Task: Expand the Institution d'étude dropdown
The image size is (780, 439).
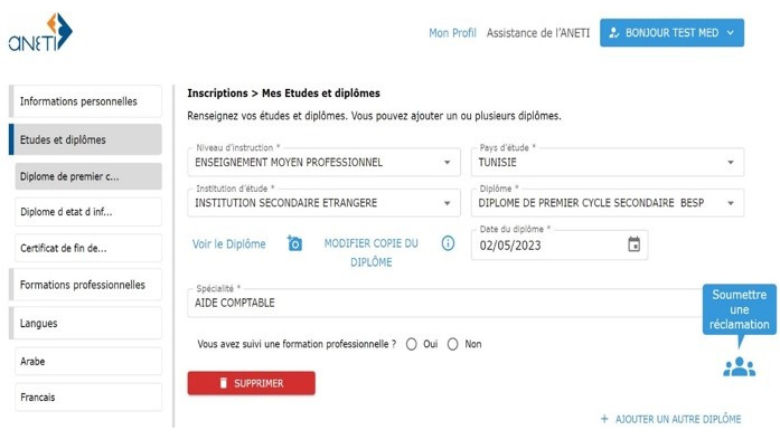Action: 446,201
